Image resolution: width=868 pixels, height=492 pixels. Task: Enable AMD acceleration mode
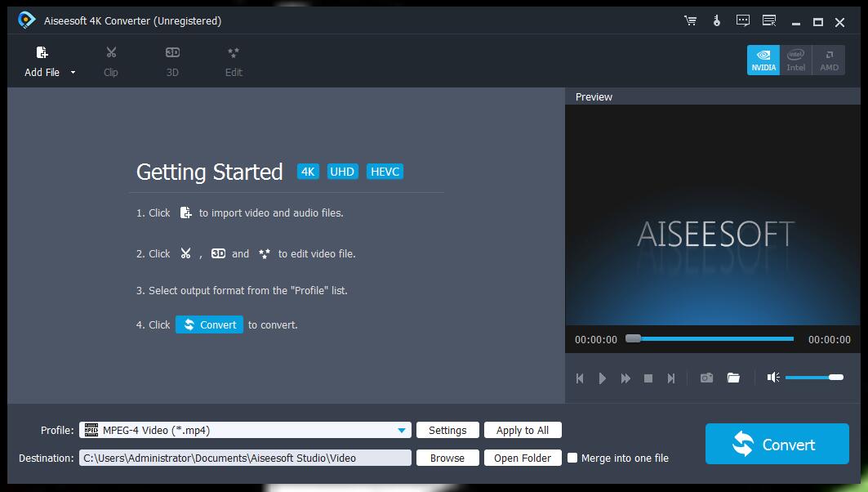click(x=828, y=59)
